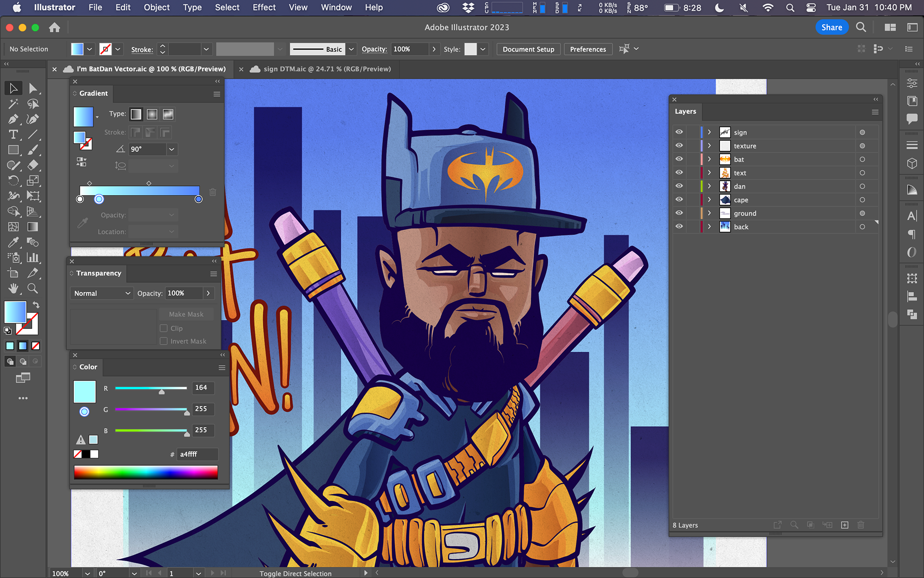The image size is (924, 578).
Task: Open the Object menu
Action: [x=157, y=7]
